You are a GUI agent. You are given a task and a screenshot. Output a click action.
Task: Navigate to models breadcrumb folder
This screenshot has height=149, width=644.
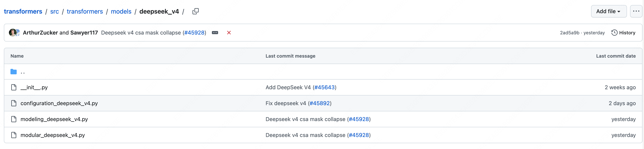click(x=121, y=11)
